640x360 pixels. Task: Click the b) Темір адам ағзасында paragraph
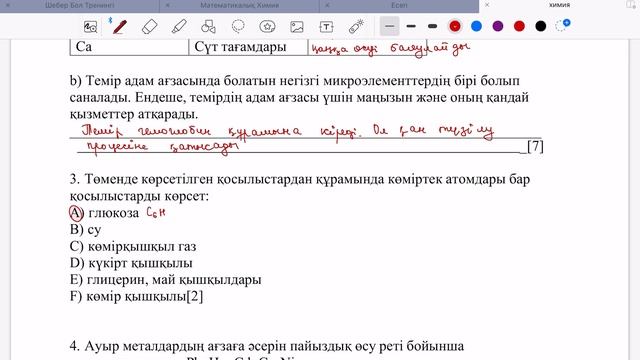[x=299, y=98]
